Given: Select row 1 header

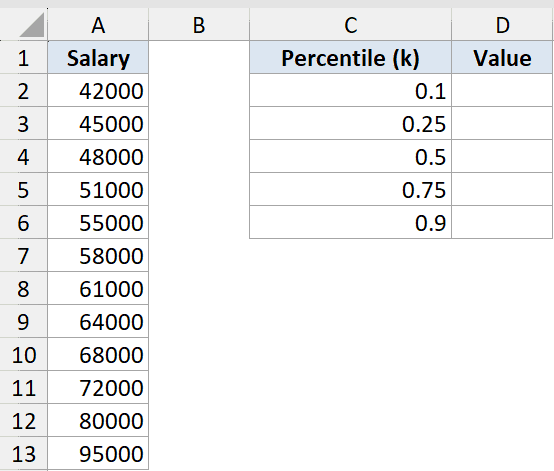Looking at the screenshot, I should click(x=23, y=58).
